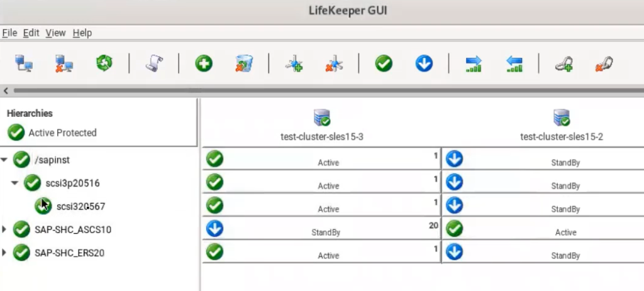Collapse the /sapinst hierarchy tree node
This screenshot has height=291, width=644.
coord(4,160)
